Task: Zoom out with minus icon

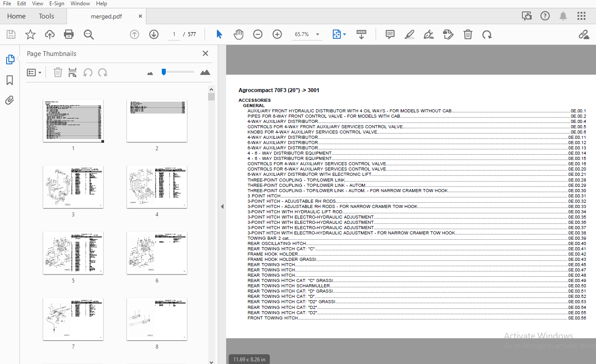Action: [258, 34]
